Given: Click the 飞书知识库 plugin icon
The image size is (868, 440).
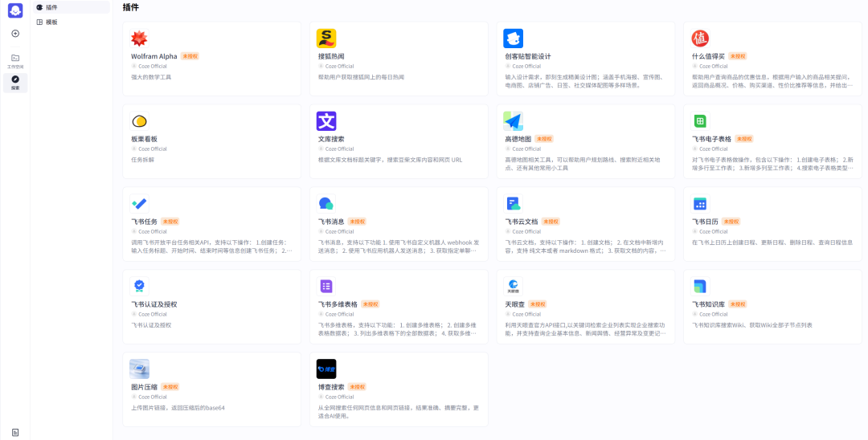Looking at the screenshot, I should click(700, 287).
